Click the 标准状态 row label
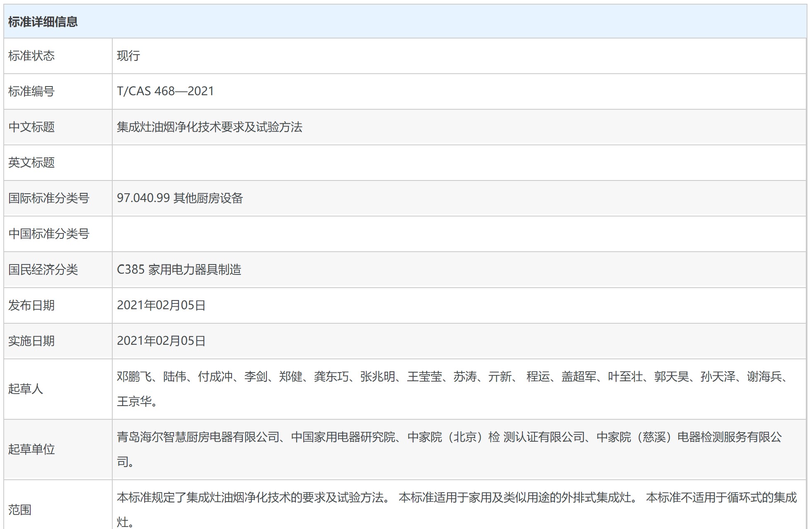812x529 pixels. [x=31, y=56]
